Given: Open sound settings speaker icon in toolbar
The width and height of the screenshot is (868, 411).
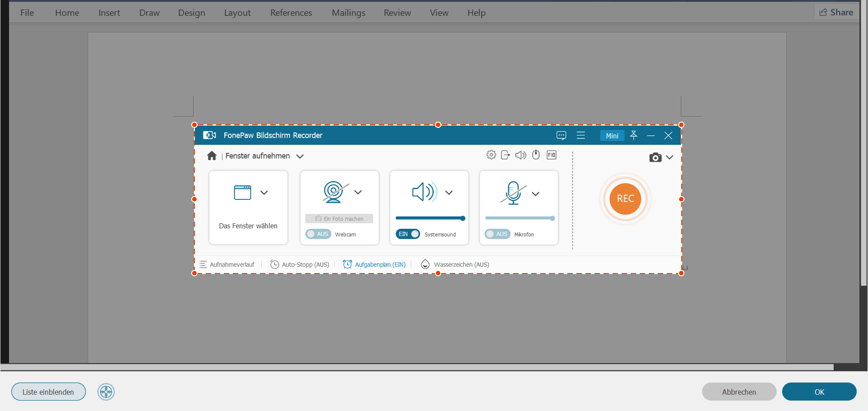Looking at the screenshot, I should (x=521, y=155).
